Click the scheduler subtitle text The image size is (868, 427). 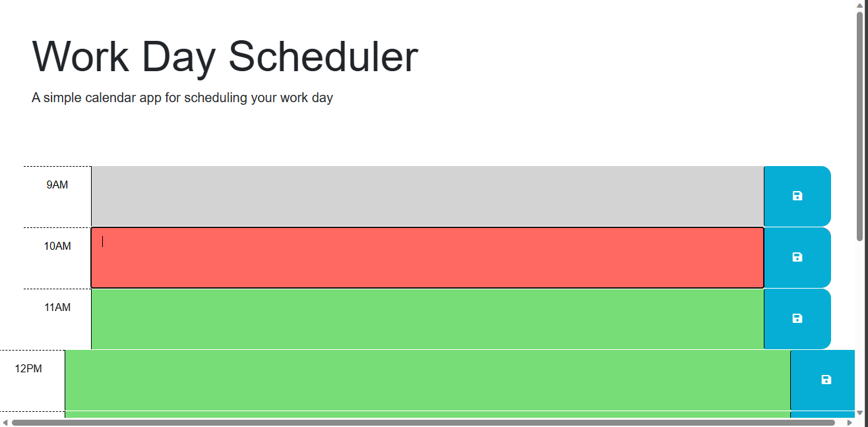[x=182, y=98]
